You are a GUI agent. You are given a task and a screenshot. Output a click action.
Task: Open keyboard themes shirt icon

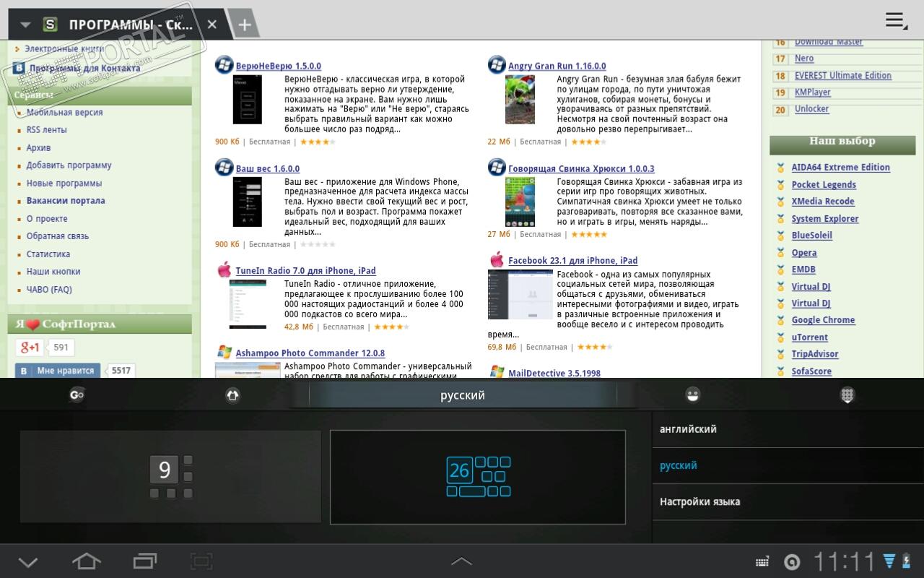[232, 394]
